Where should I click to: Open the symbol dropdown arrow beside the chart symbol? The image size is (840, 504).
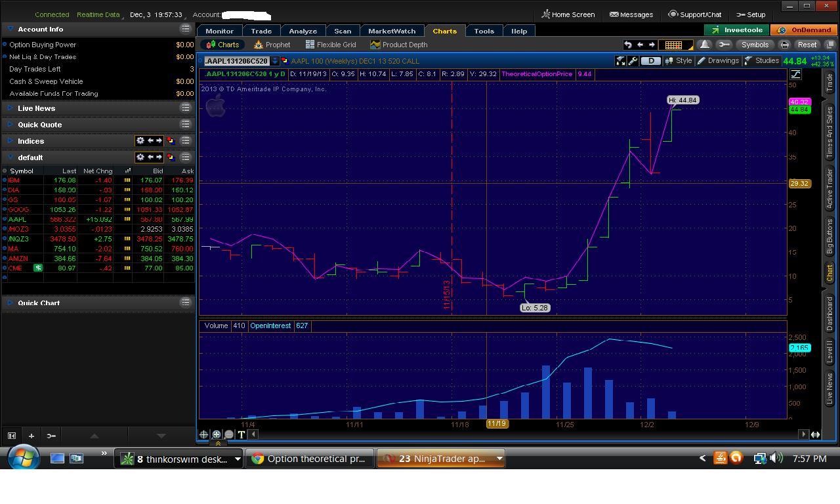275,61
